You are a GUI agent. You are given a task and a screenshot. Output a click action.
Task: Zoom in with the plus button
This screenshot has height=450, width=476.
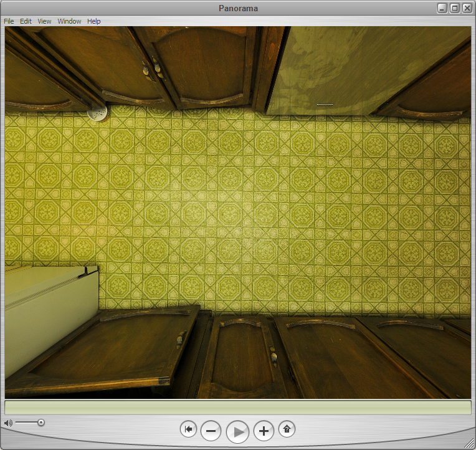click(x=264, y=431)
